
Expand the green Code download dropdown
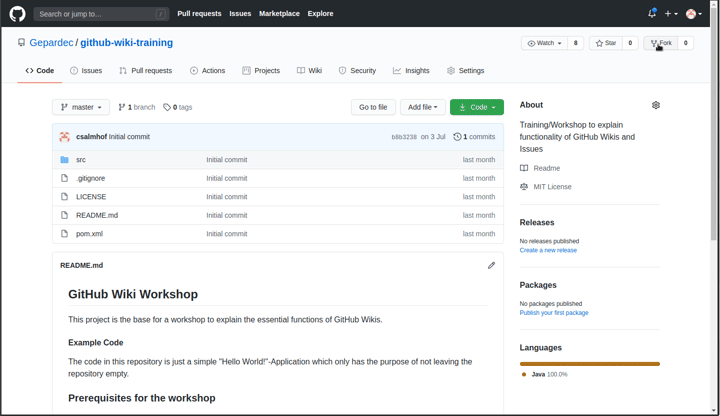coord(477,107)
